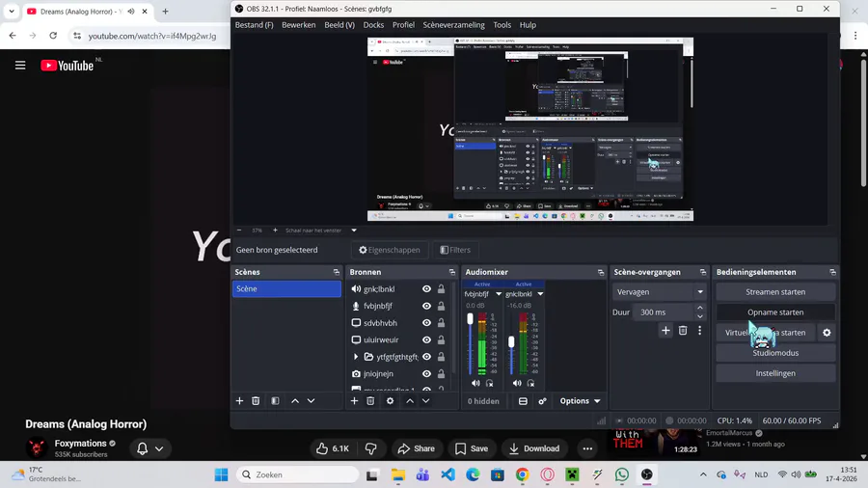Image resolution: width=868 pixels, height=488 pixels.
Task: Mute the fvbjnbfjf audio channel
Action: tap(475, 383)
